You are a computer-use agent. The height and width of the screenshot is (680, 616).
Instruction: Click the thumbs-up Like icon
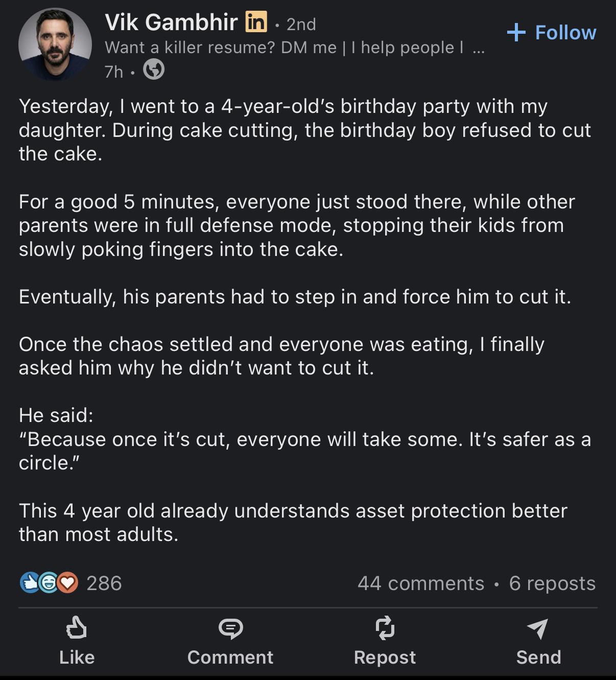pos(77,628)
